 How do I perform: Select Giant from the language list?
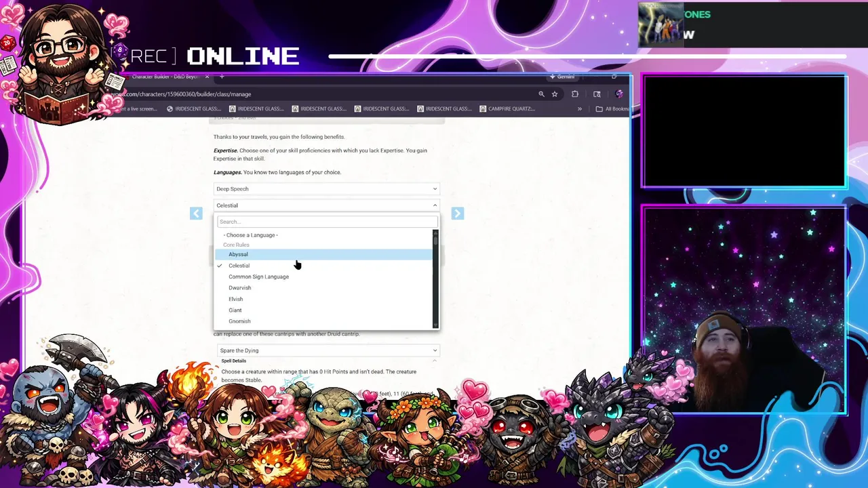point(323,310)
